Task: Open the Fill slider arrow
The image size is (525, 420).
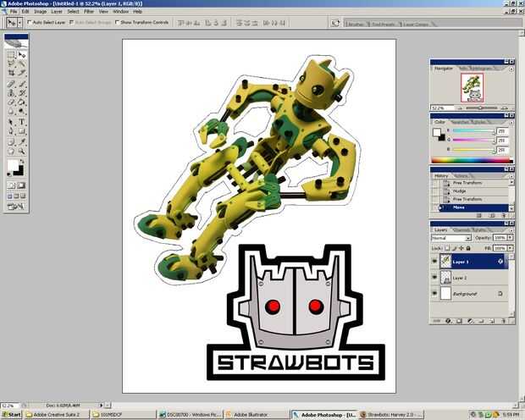Action: pyautogui.click(x=511, y=248)
